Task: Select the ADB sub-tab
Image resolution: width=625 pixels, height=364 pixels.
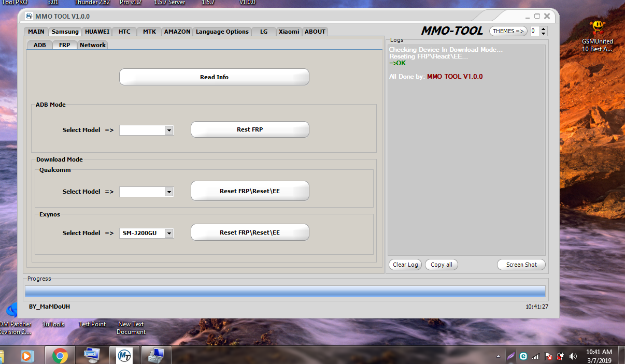Action: tap(40, 45)
